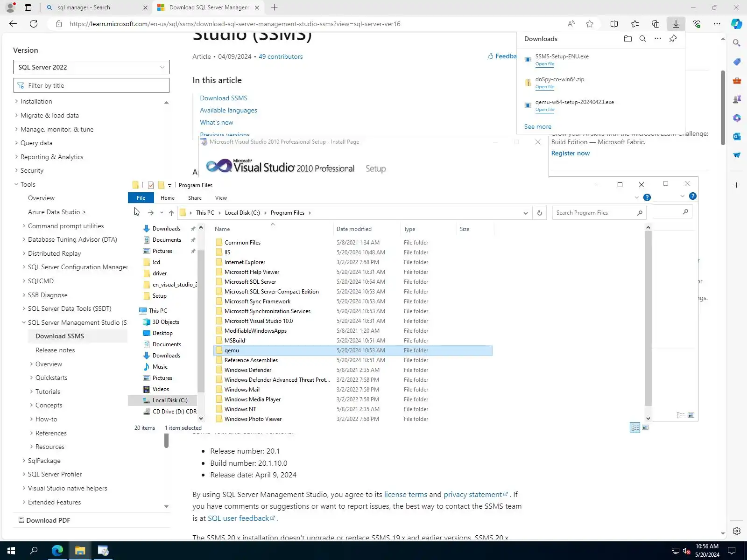747x560 pixels.
Task: Open more options in Downloads panel
Action: [x=658, y=39]
